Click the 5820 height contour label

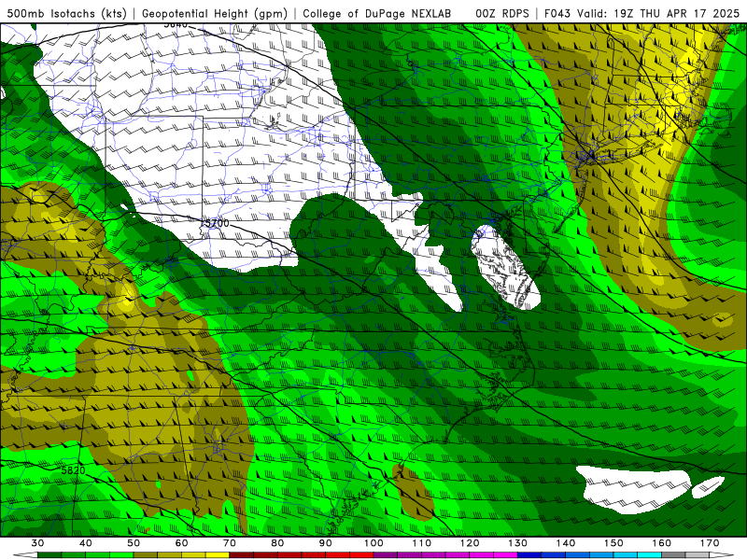coord(74,470)
